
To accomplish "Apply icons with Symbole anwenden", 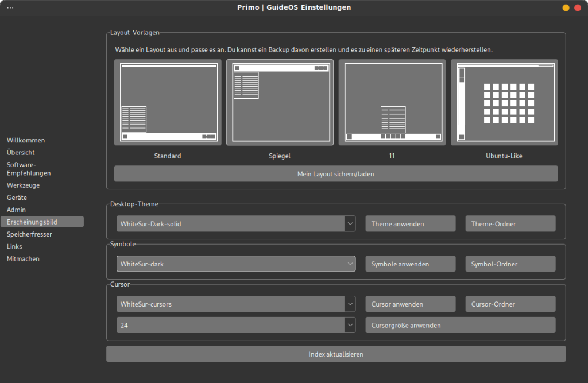I will pyautogui.click(x=410, y=264).
